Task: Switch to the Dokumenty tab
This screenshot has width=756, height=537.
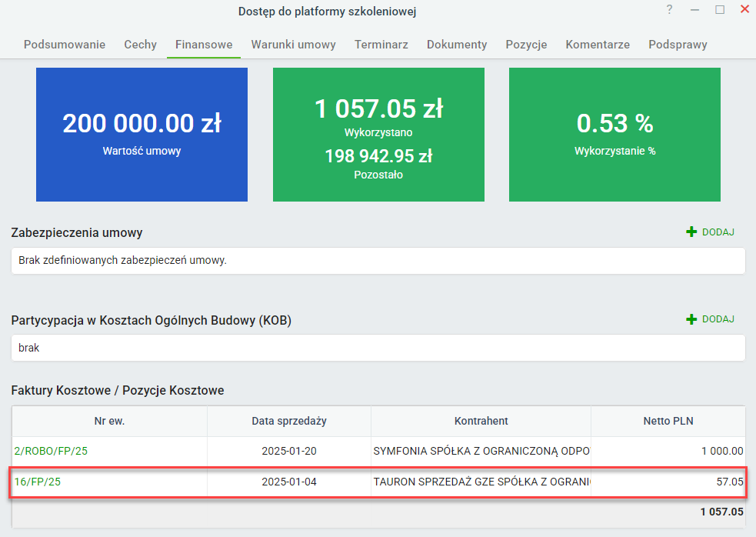Action: click(x=457, y=45)
